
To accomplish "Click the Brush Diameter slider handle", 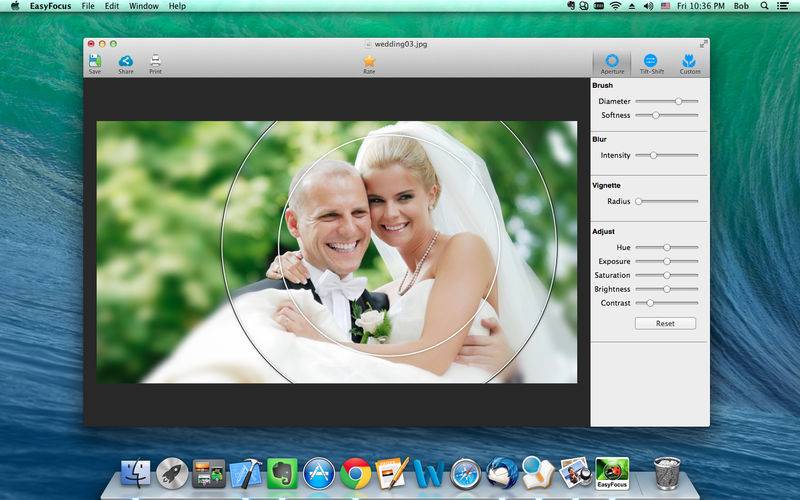I will coord(679,102).
